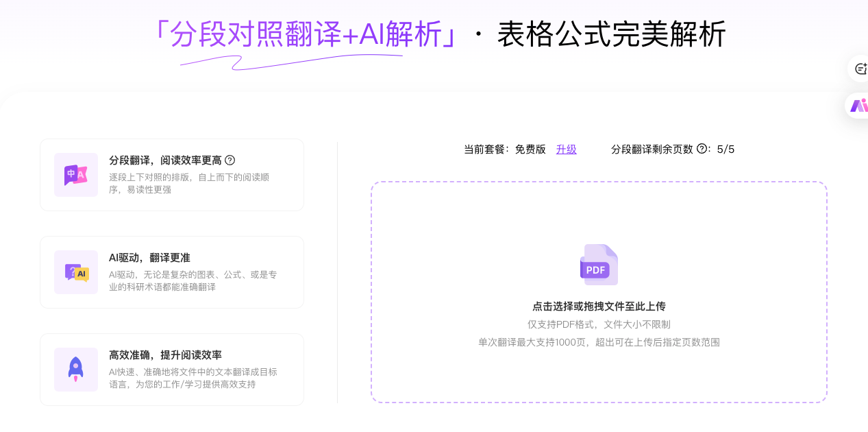Click the 「分段对照翻译+AI解析」 purple headline

click(x=306, y=34)
